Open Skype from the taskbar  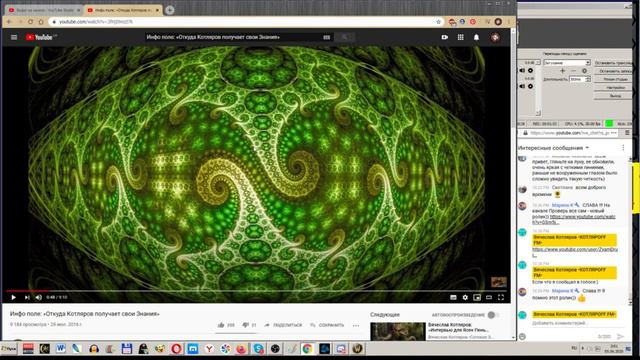pos(258,349)
